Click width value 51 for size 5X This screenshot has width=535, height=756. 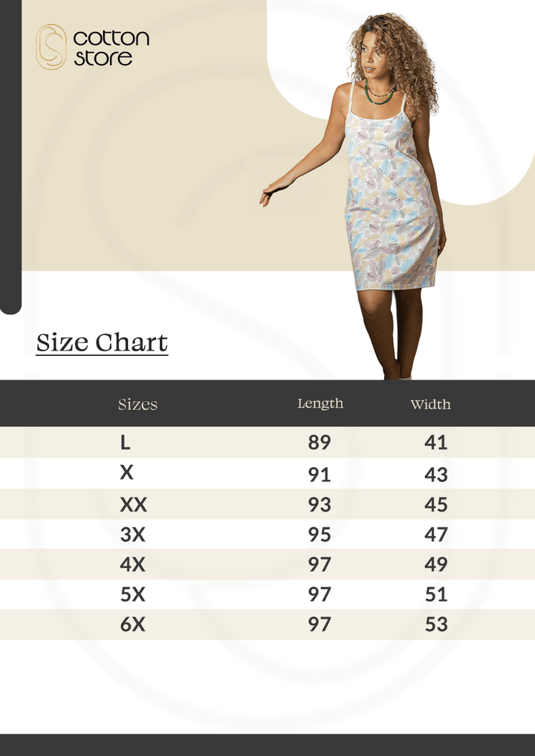coord(436,595)
